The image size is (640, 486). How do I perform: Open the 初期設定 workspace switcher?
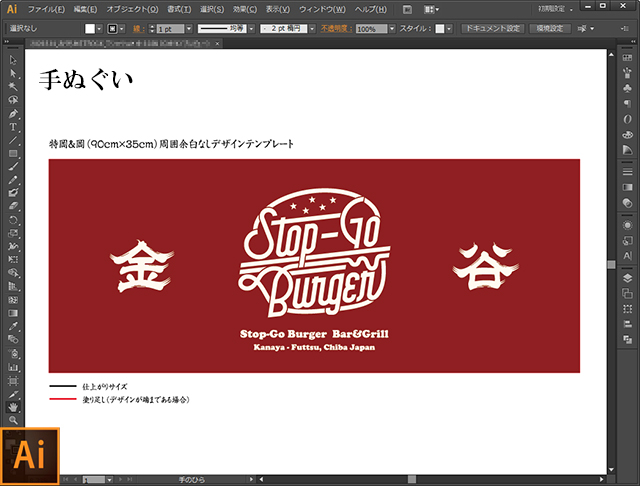click(556, 9)
